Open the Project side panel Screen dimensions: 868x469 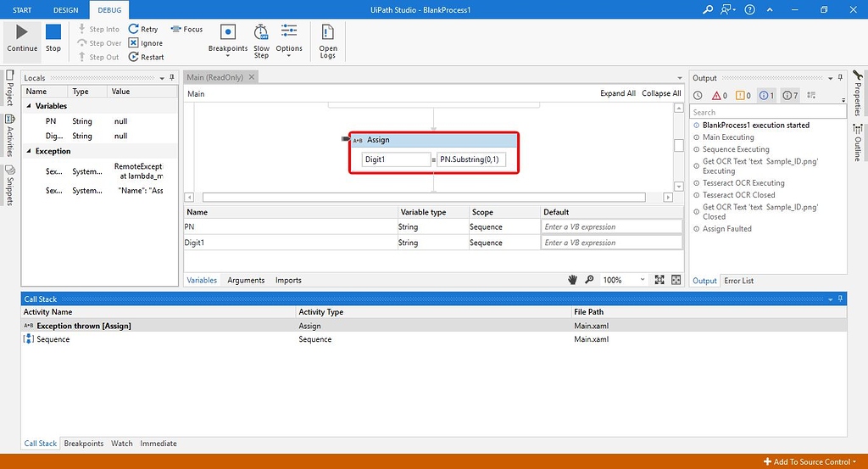(9, 88)
